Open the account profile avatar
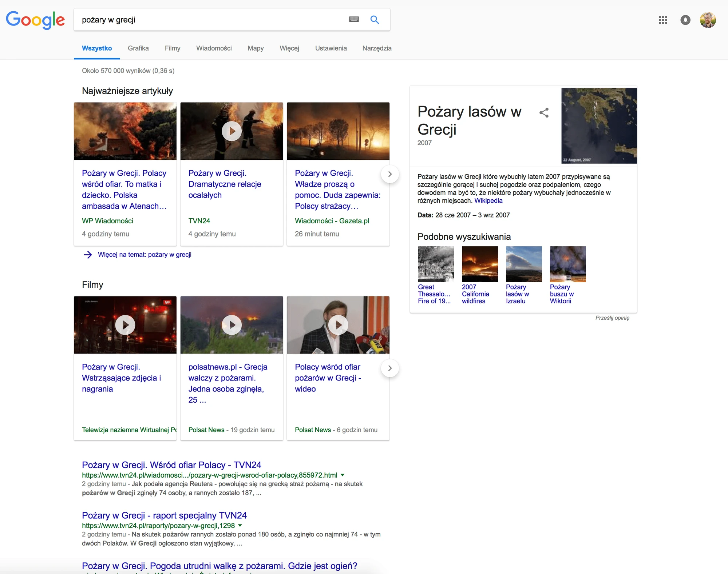 pos(708,20)
